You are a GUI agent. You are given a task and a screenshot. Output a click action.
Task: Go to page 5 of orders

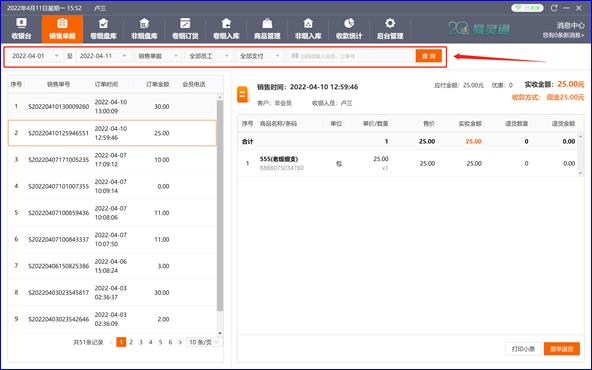point(160,342)
